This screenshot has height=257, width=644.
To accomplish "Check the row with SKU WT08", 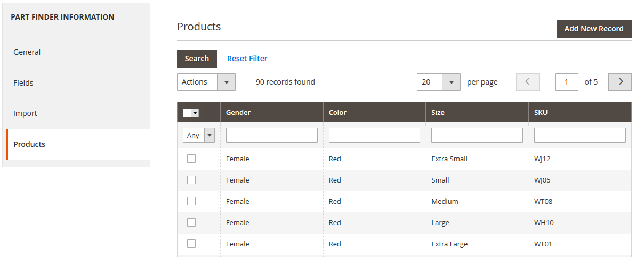I will [191, 201].
